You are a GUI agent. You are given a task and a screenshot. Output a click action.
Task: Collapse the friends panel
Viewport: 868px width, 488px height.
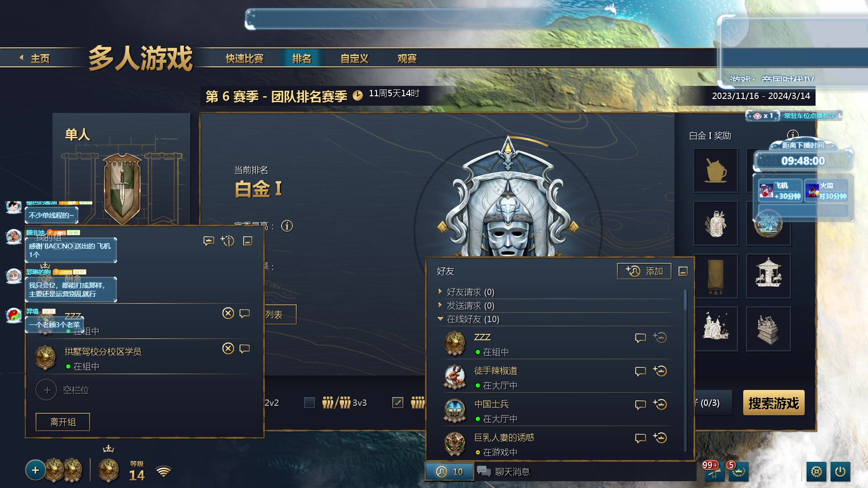[x=683, y=271]
